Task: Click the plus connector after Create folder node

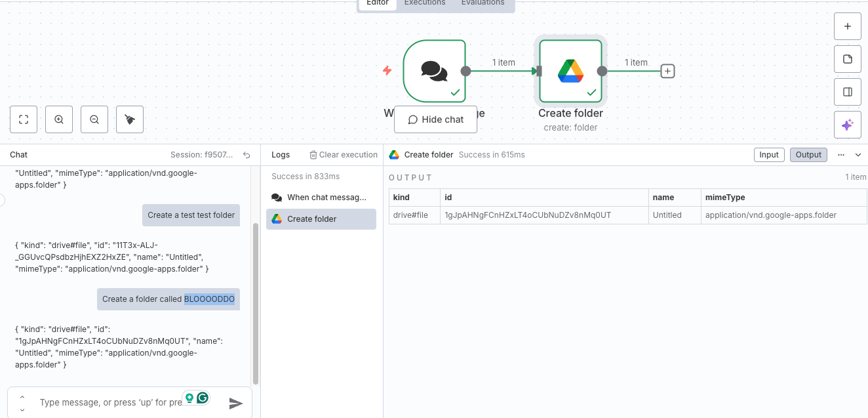Action: 667,71
